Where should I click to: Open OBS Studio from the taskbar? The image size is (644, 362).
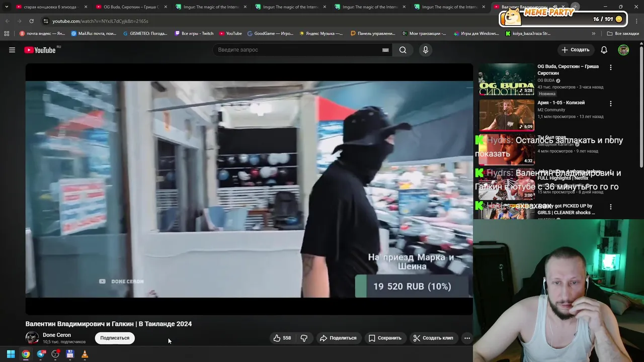pyautogui.click(x=55, y=354)
